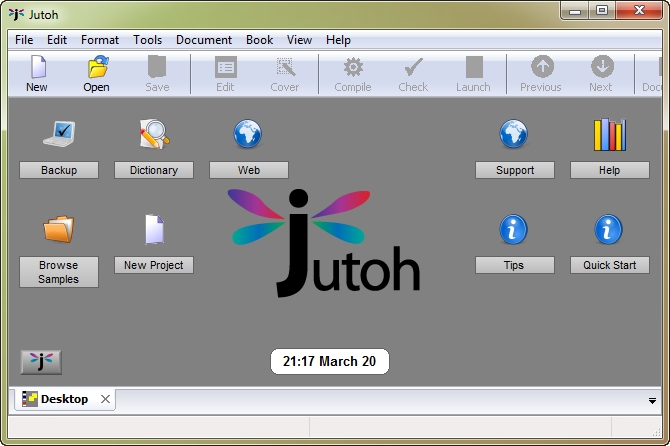This screenshot has height=446, width=670.
Task: Open the Edit menu
Action: 57,40
